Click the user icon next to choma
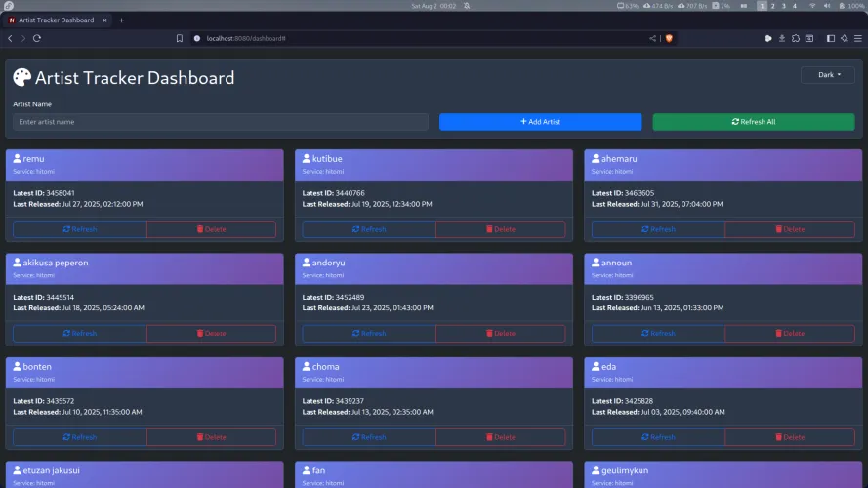This screenshot has width=868, height=488. coord(307,366)
